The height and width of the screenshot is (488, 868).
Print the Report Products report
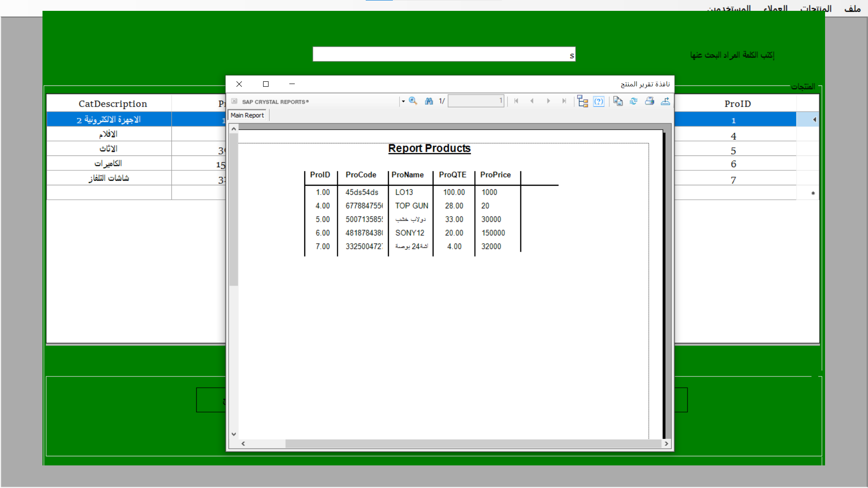click(650, 101)
